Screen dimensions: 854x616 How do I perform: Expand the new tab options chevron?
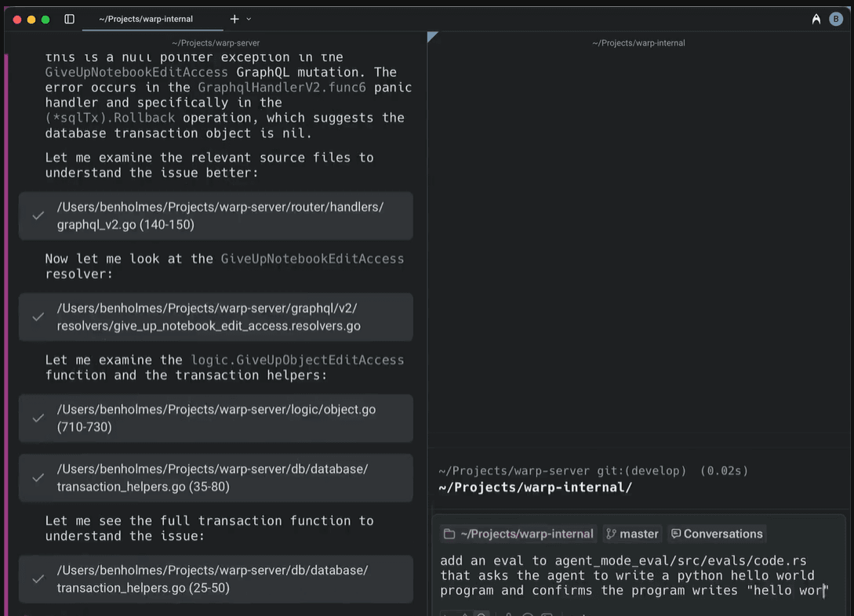pyautogui.click(x=249, y=19)
